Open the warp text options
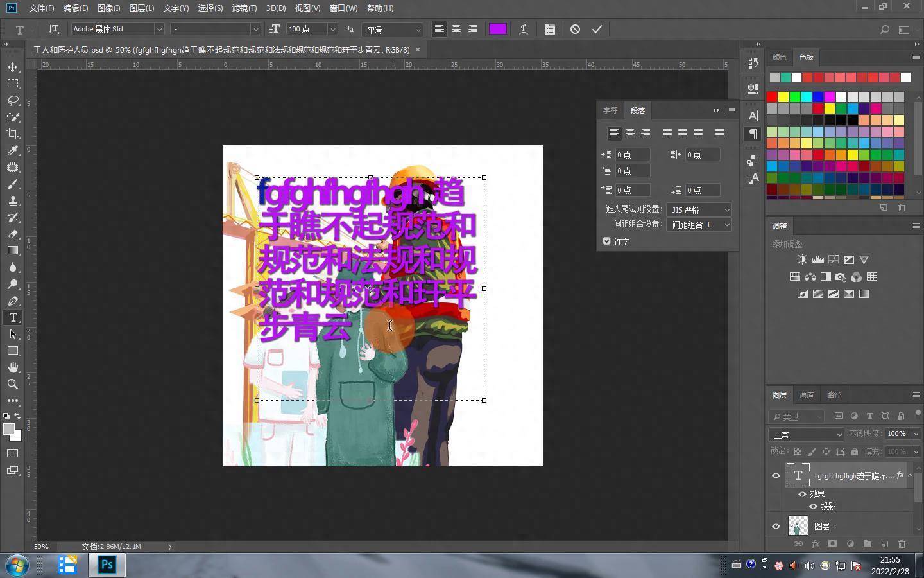 point(524,30)
